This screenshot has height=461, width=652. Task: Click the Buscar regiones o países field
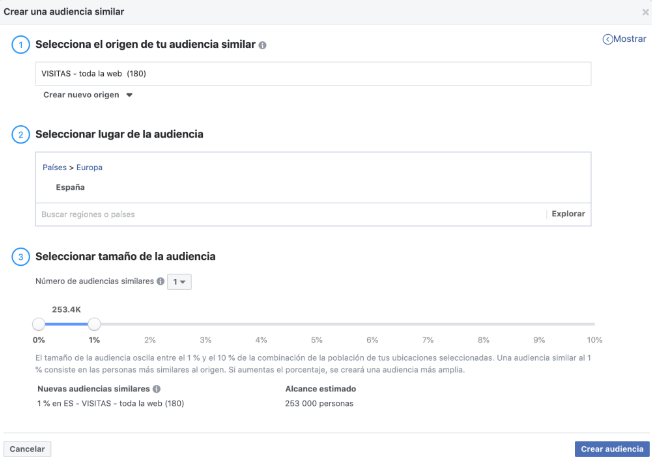pyautogui.click(x=290, y=214)
